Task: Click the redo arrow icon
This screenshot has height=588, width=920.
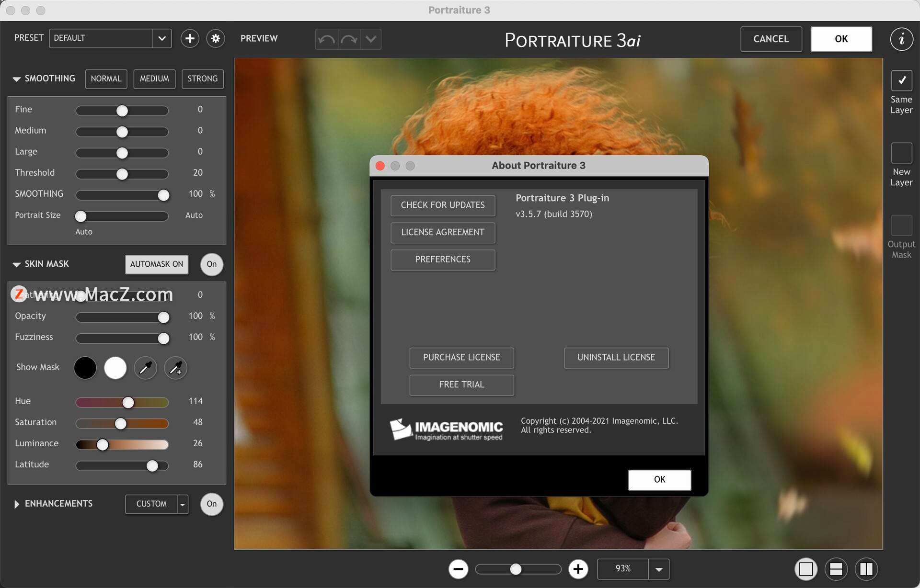Action: tap(349, 39)
